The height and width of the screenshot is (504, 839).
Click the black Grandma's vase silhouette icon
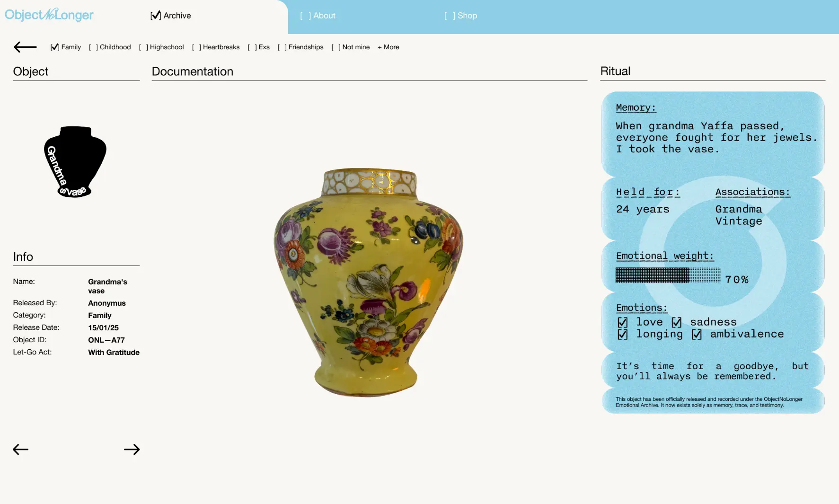pos(75,161)
